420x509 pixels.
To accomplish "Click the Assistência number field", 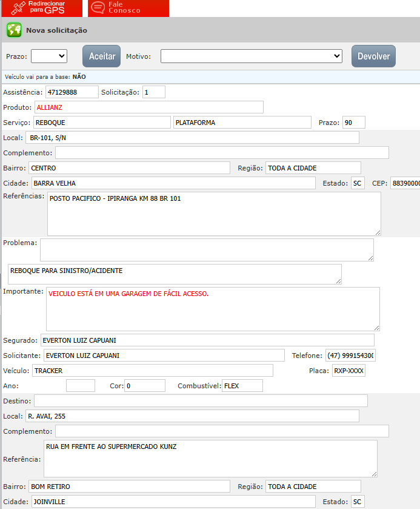I will click(x=72, y=92).
